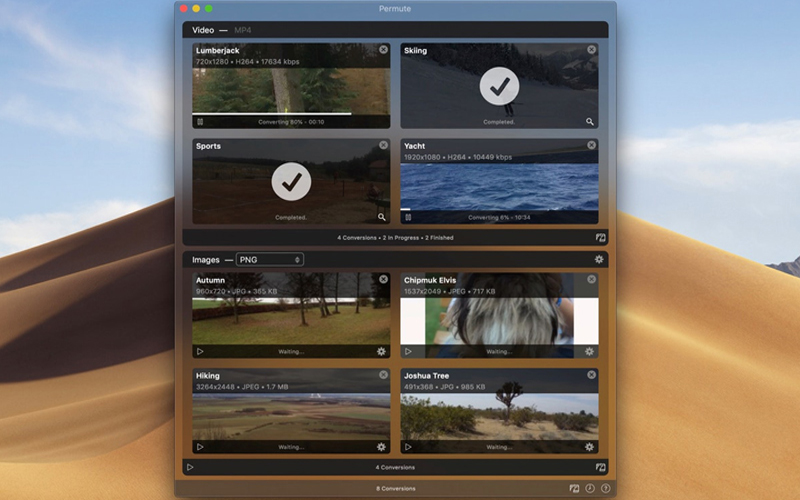This screenshot has width=800, height=500.
Task: Click the MP4 format label for Video group
Action: [x=242, y=30]
